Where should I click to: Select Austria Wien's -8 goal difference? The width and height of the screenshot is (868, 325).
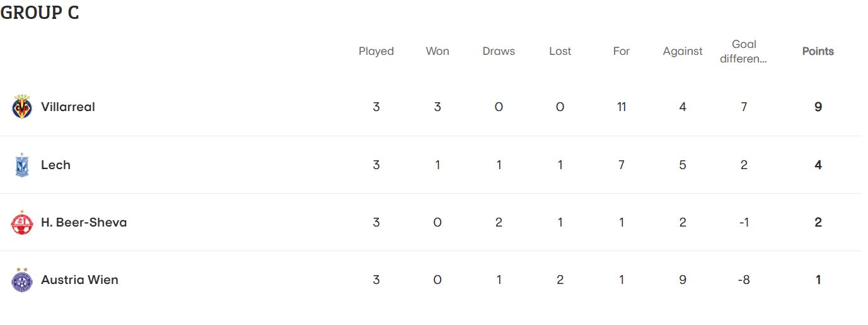[744, 280]
